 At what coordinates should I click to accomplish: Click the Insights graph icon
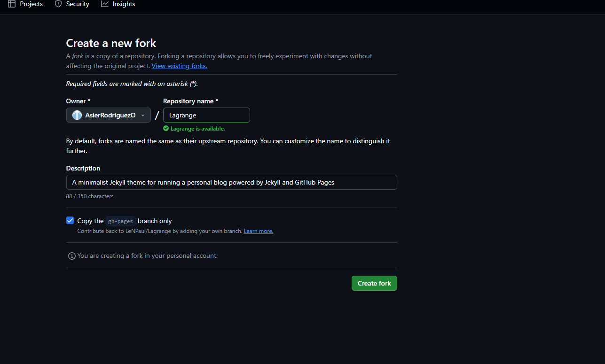(105, 4)
